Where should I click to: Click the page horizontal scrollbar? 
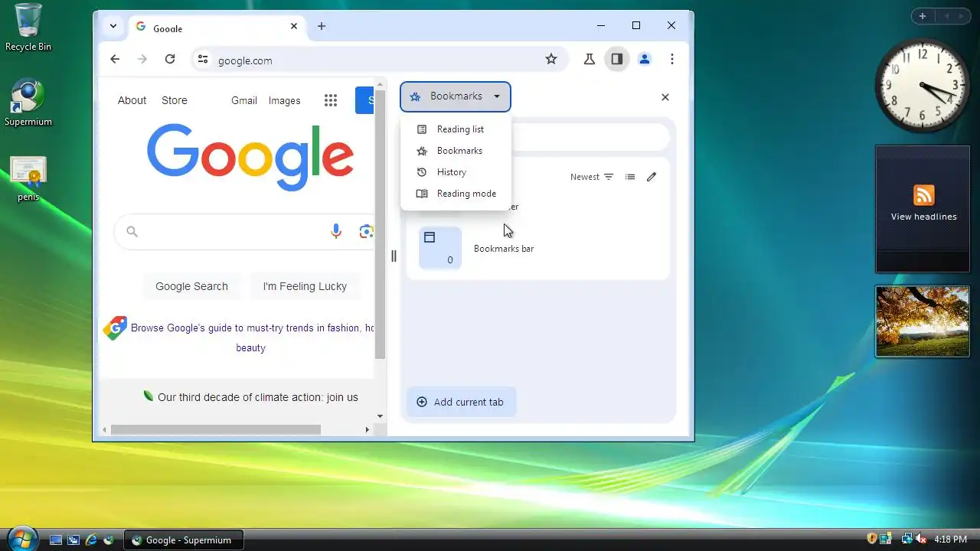click(x=216, y=429)
